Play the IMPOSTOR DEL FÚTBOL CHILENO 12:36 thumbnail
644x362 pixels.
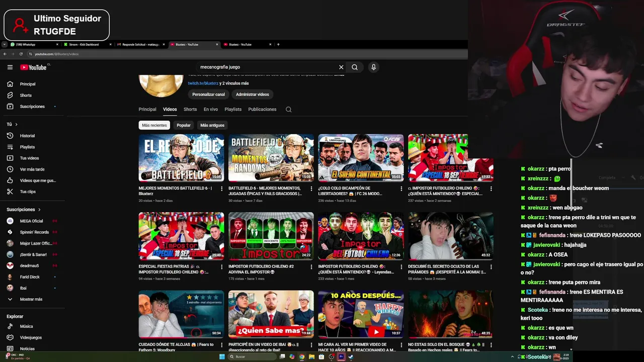(x=361, y=236)
